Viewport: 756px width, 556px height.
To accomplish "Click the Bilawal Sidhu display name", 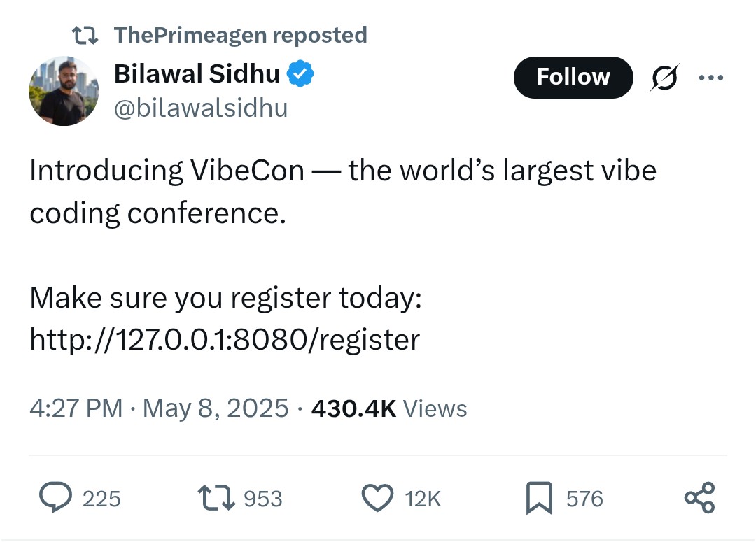I will pos(197,73).
